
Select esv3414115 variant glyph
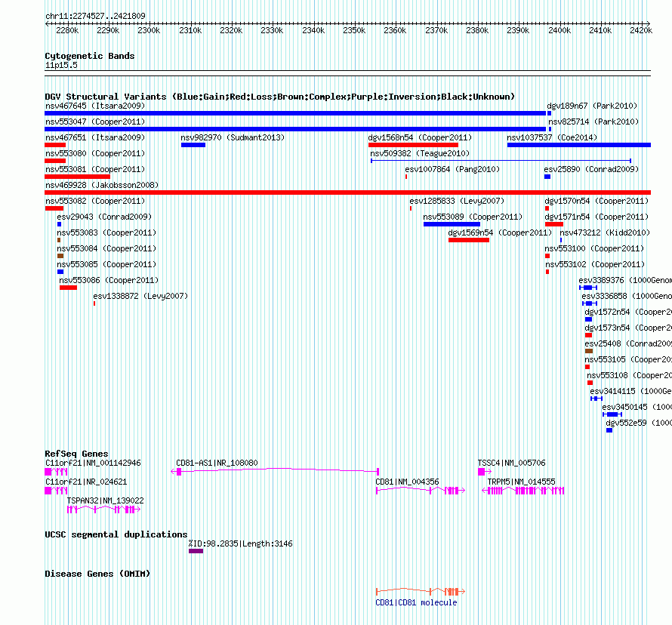(596, 399)
